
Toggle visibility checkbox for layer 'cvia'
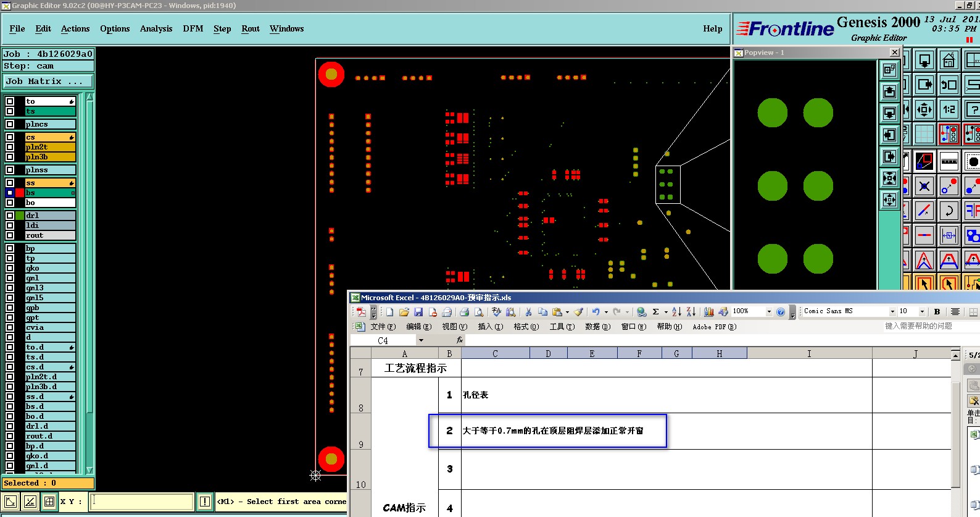pyautogui.click(x=10, y=327)
